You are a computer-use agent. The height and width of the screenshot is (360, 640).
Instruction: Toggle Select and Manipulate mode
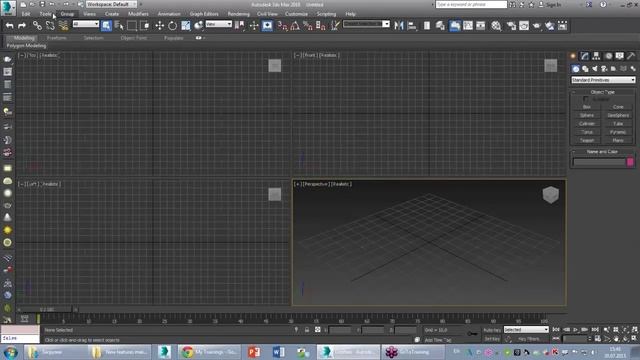point(254,26)
